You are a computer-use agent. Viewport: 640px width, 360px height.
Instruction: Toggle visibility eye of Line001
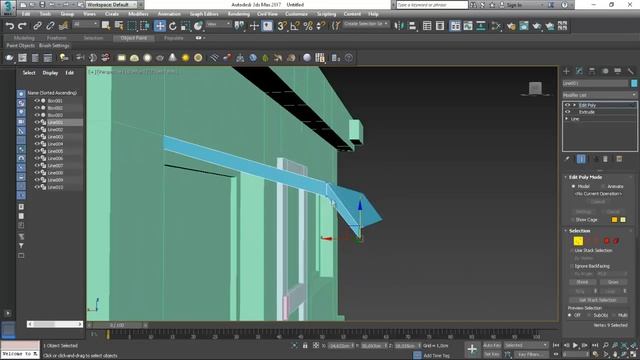tap(37, 122)
